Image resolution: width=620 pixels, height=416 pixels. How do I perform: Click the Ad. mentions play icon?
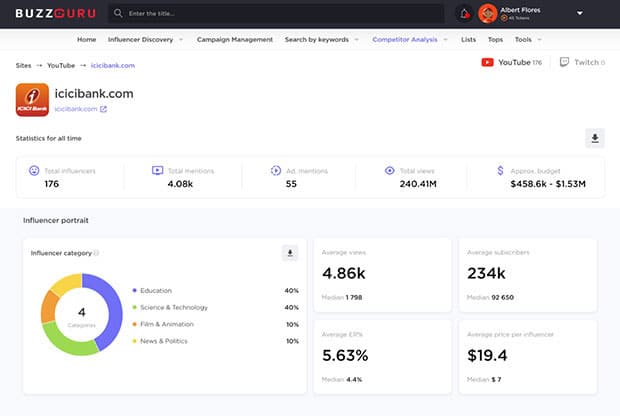(x=276, y=170)
